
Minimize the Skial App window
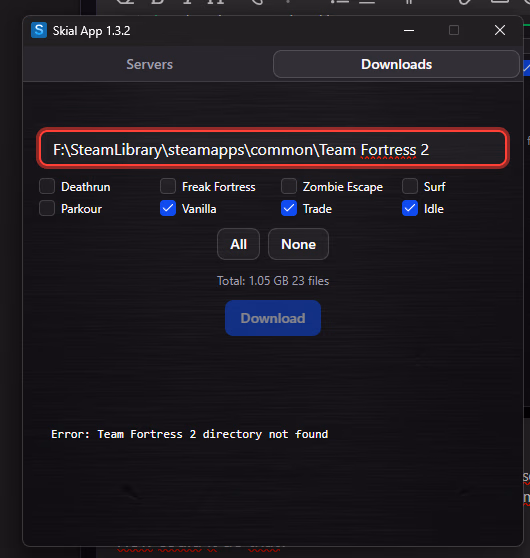(x=409, y=31)
